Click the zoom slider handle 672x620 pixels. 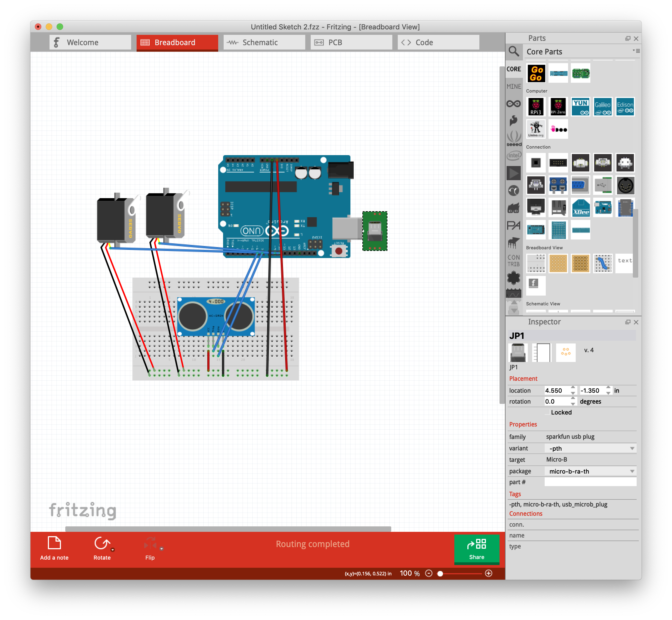(x=440, y=573)
